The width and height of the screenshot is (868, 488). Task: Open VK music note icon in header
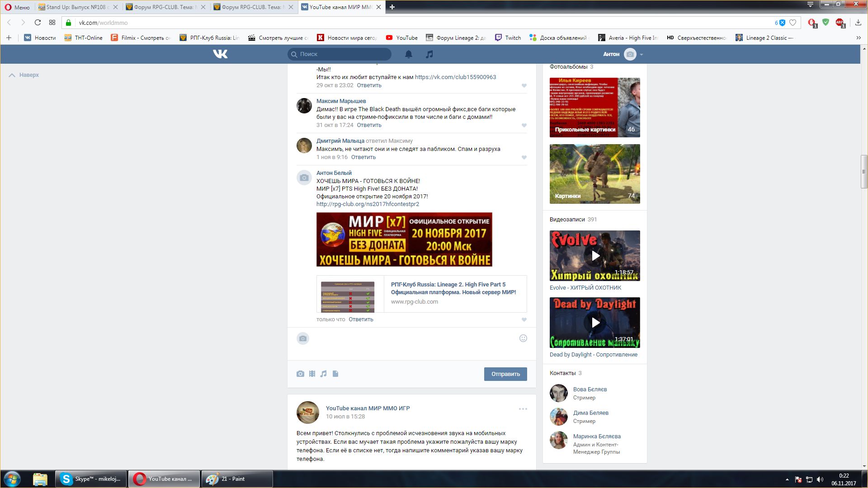[429, 54]
